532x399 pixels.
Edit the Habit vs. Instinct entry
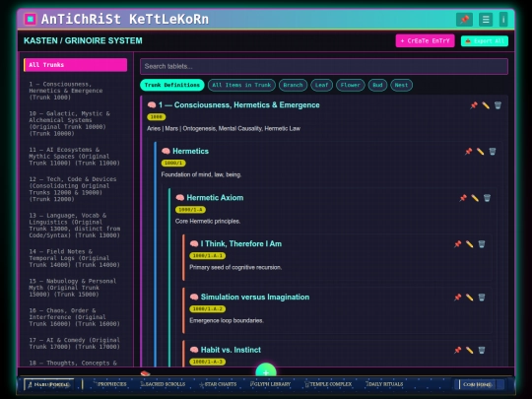click(469, 350)
